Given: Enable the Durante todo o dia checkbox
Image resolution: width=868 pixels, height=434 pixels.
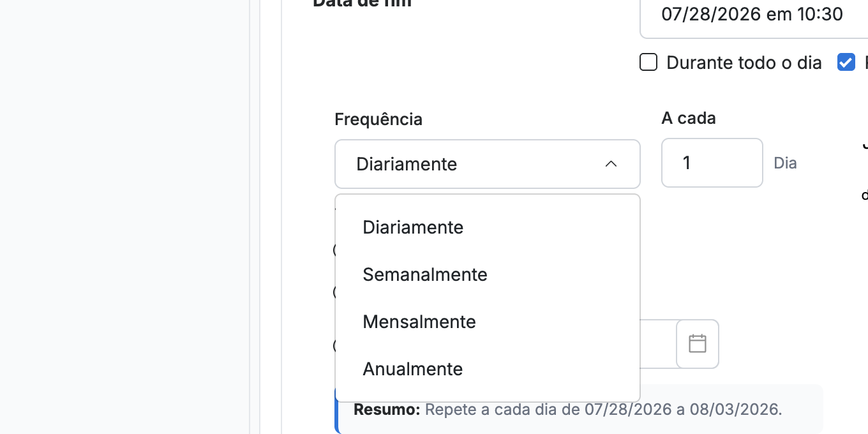Looking at the screenshot, I should (648, 63).
